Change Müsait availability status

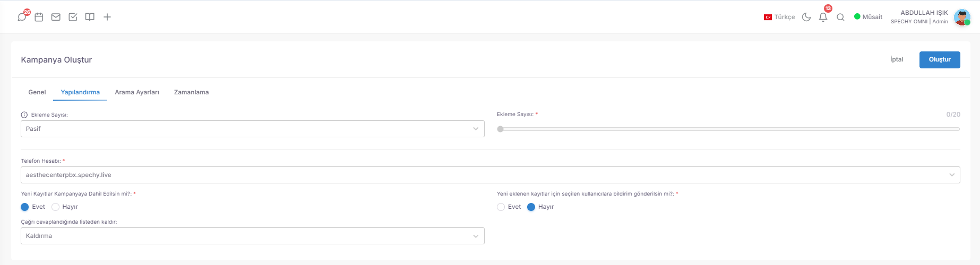pyautogui.click(x=868, y=17)
